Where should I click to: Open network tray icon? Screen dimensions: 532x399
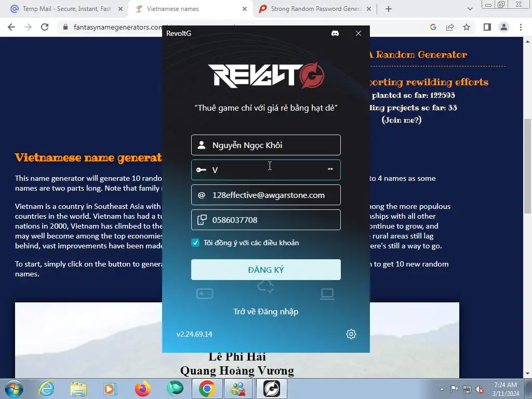467,389
